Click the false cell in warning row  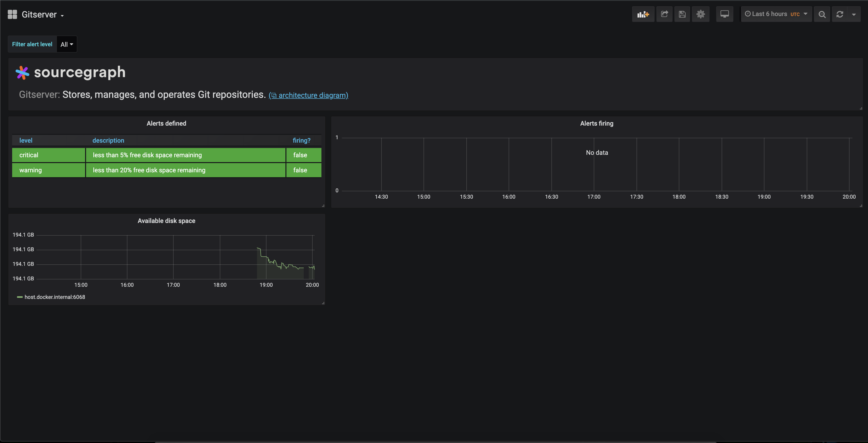click(x=304, y=170)
